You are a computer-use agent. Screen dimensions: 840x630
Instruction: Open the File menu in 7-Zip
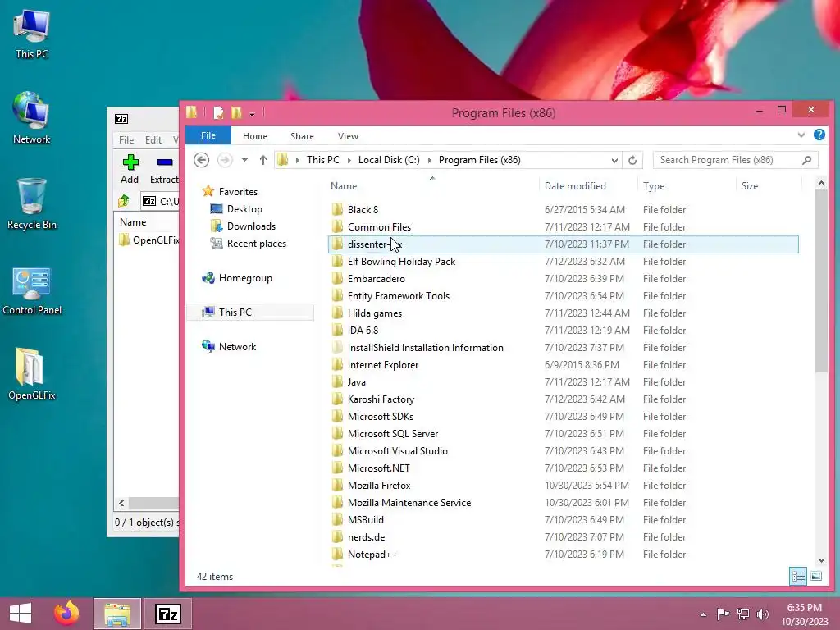pos(126,139)
